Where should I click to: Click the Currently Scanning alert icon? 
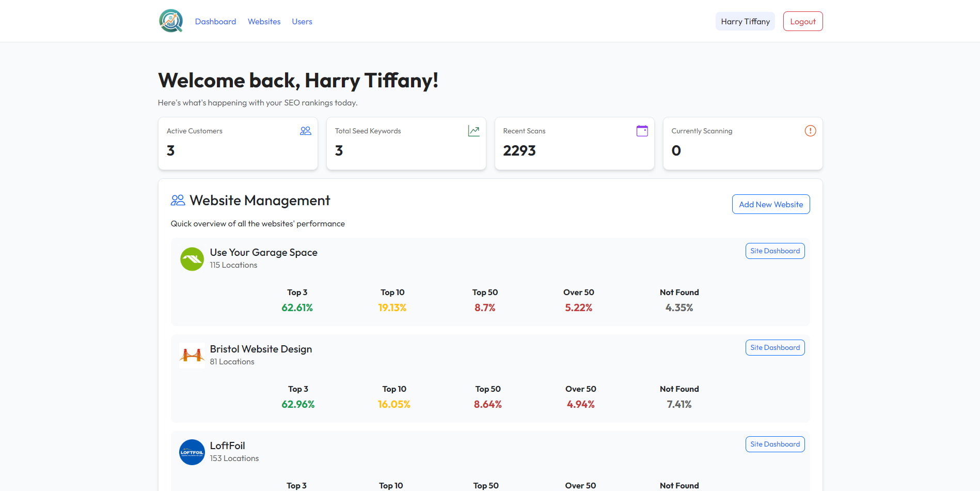pyautogui.click(x=810, y=131)
